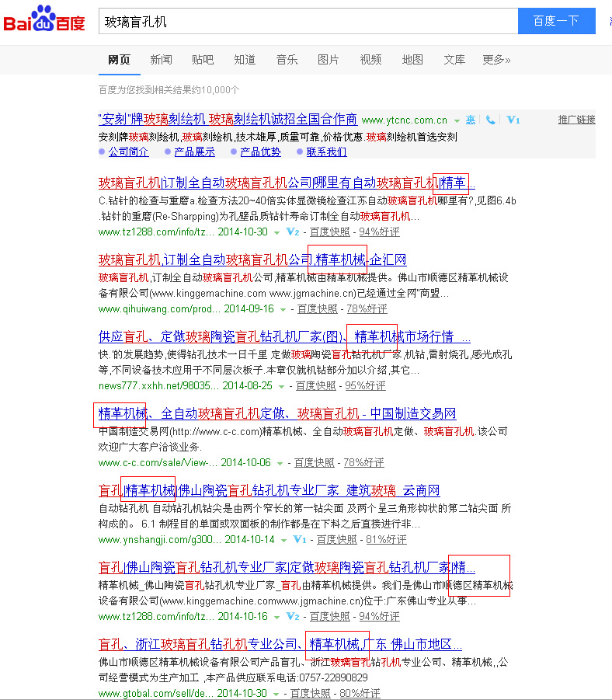Open the 安刻牌玻璃刻绘机 ad title link
Image resolution: width=612 pixels, height=700 pixels.
coord(228,119)
